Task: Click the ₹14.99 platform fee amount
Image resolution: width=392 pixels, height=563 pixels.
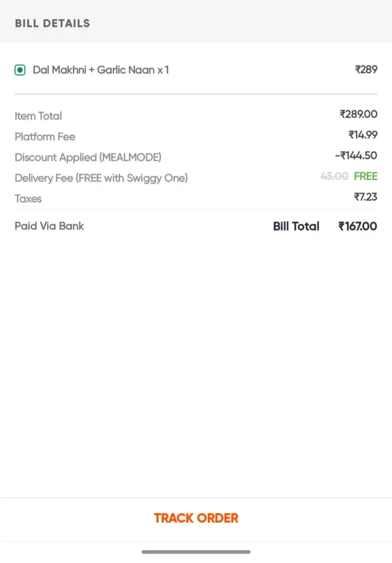Action: click(x=363, y=135)
